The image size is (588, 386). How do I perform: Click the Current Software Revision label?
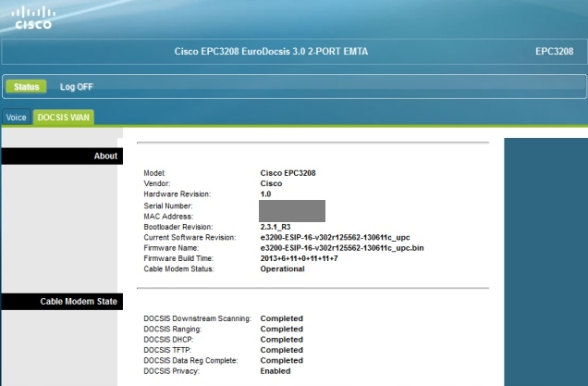click(x=190, y=237)
